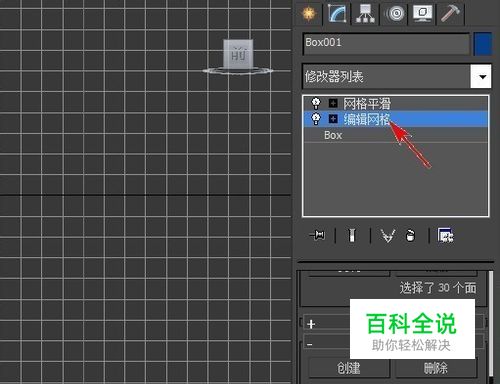Toggle lightbulb for 网格平滑 modifier
Image resolution: width=500 pixels, height=384 pixels.
tap(316, 103)
